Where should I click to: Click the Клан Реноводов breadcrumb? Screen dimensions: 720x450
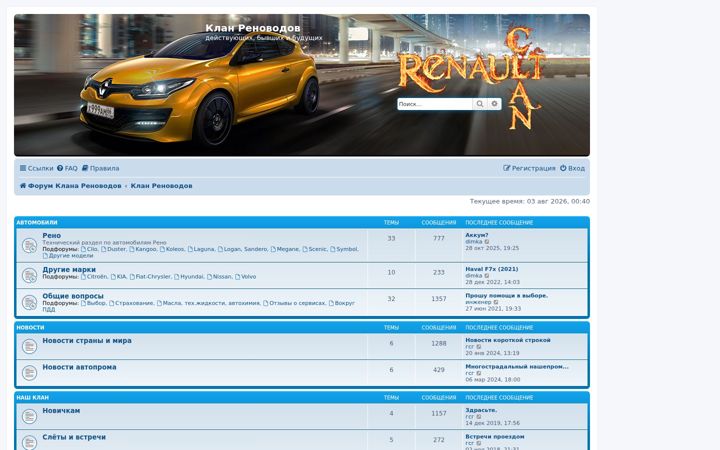click(162, 186)
